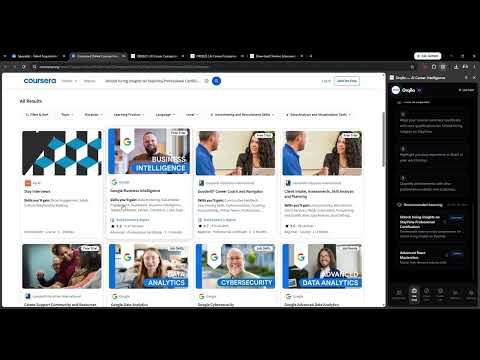Click the first suggestion card in Orqilo panel
The width and height of the screenshot is (480, 360).
431,123
